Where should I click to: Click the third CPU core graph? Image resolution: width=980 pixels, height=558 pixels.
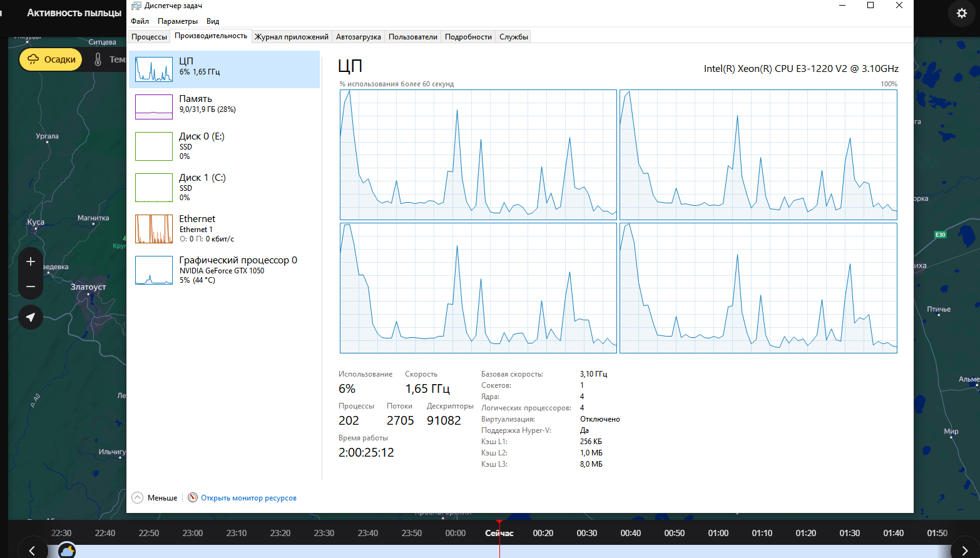click(x=478, y=288)
